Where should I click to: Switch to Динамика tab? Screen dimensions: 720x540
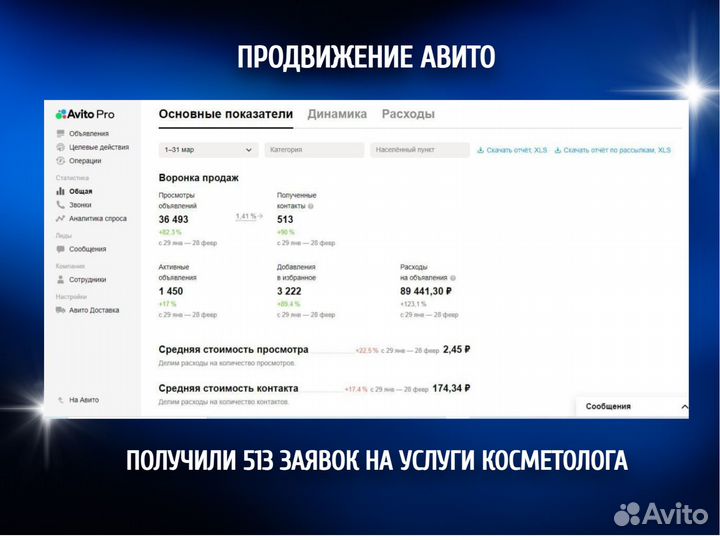click(x=337, y=114)
